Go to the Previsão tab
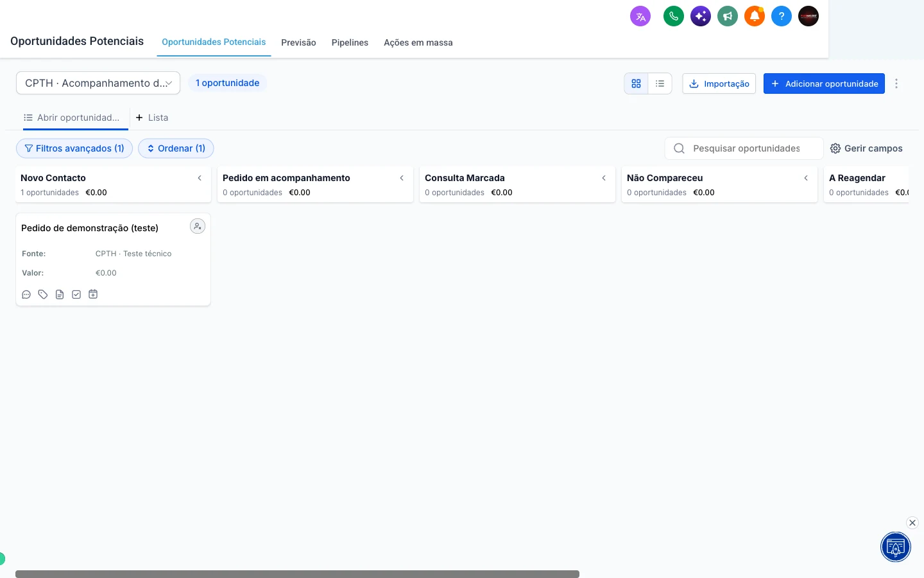The image size is (924, 578). coord(298,42)
